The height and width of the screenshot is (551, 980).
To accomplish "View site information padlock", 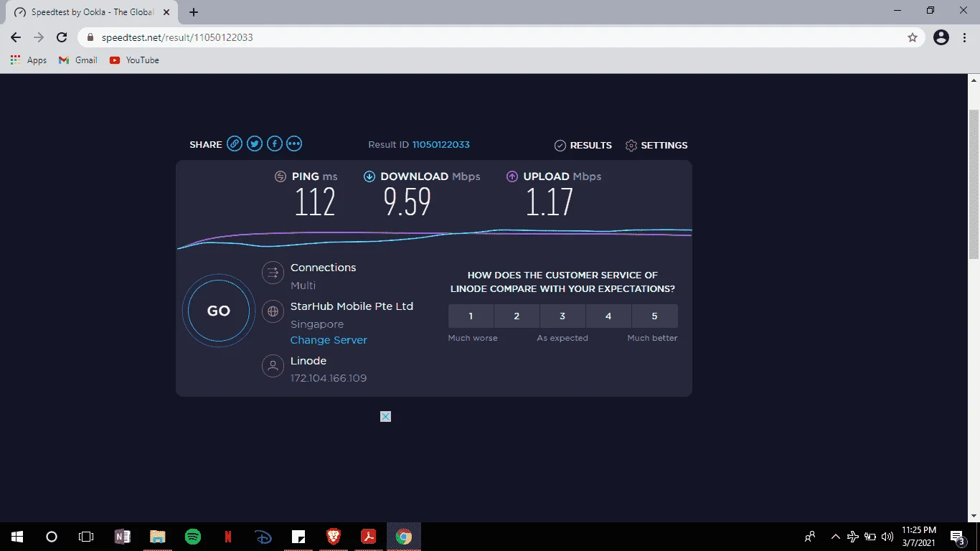I will 90,37.
